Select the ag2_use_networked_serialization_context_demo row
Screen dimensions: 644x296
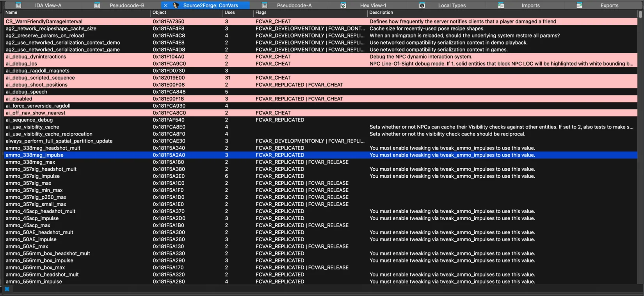(320, 43)
